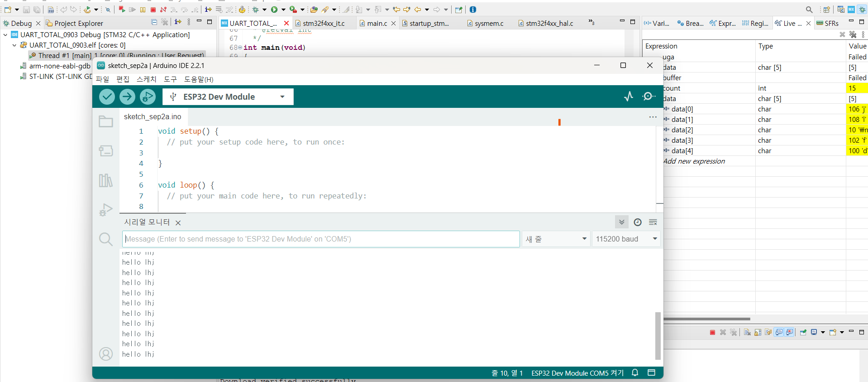Open the Breakpoints view tab
Screen dimensions: 868x382
coord(690,23)
